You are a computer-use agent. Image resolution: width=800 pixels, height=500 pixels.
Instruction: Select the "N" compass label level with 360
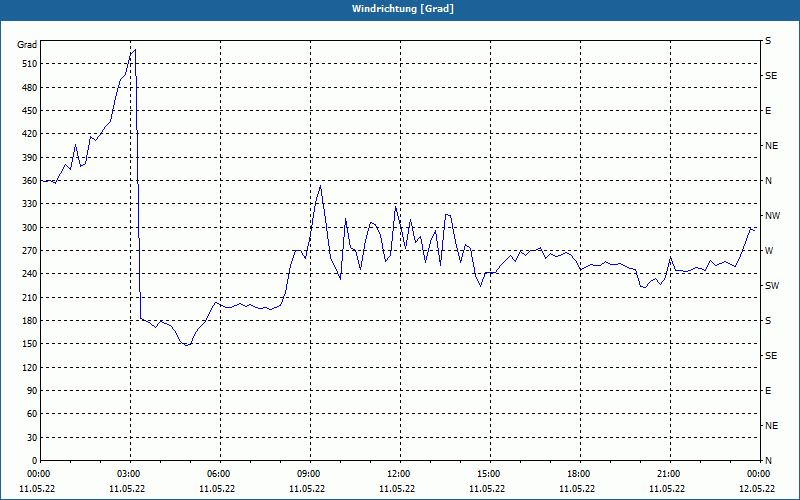768,181
